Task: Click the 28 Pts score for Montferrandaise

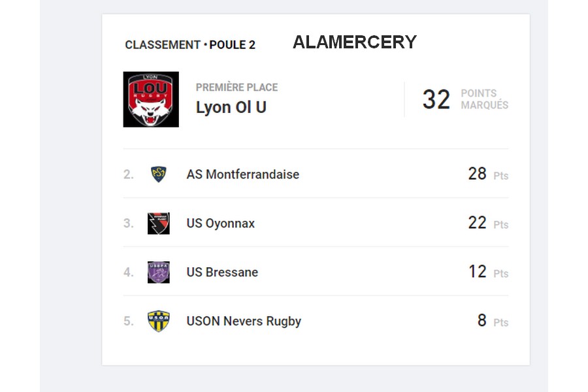Action: (478, 174)
